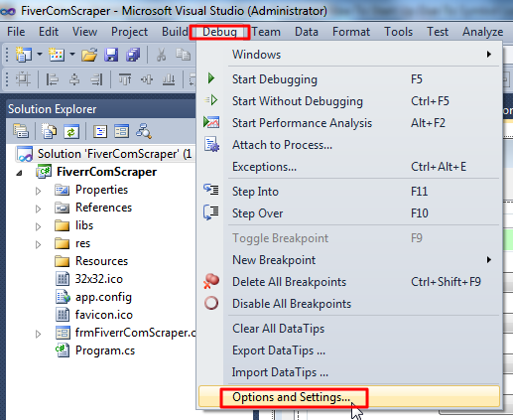The width and height of the screenshot is (513, 420).
Task: Click the Align Bottoms layout icon
Action: [x=169, y=79]
